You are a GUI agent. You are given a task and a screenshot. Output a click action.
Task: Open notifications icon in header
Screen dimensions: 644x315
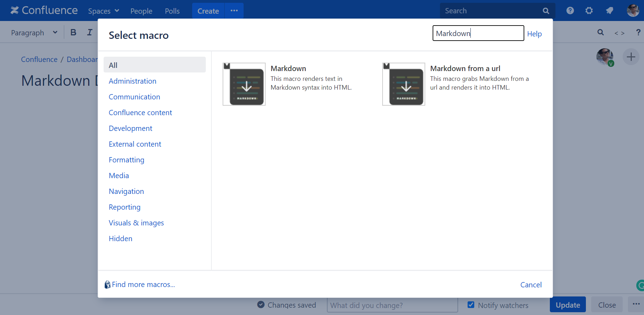click(x=610, y=10)
